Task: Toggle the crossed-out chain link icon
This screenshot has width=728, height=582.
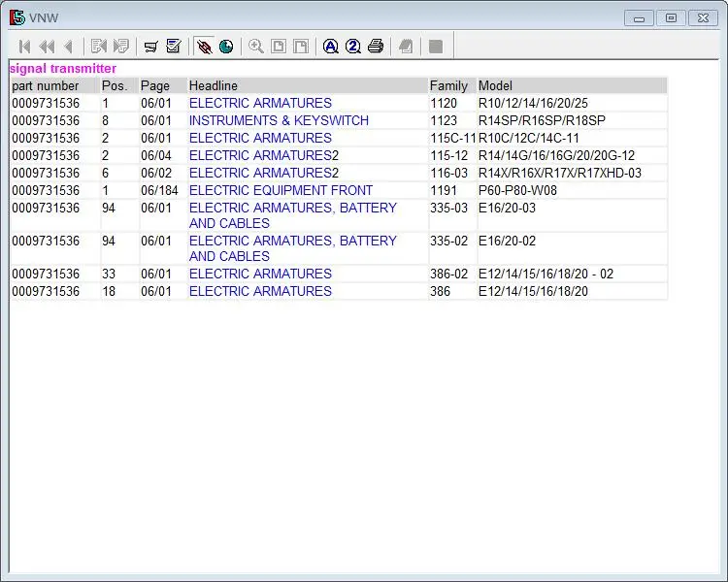Action: point(204,47)
